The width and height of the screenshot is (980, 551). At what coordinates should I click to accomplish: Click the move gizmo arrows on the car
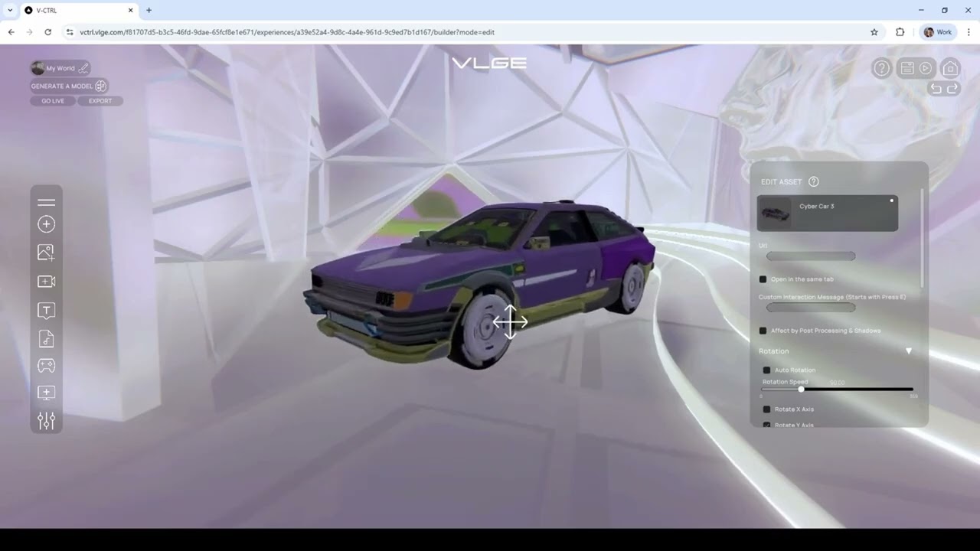(510, 322)
